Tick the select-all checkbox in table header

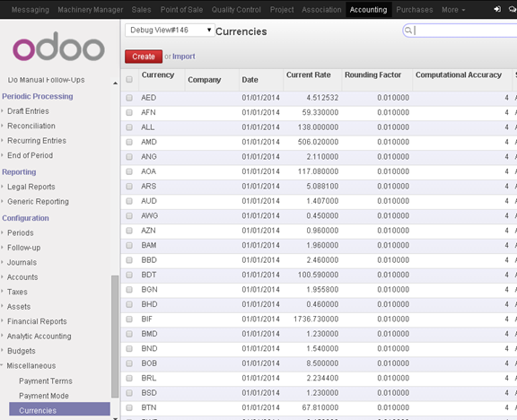click(129, 80)
